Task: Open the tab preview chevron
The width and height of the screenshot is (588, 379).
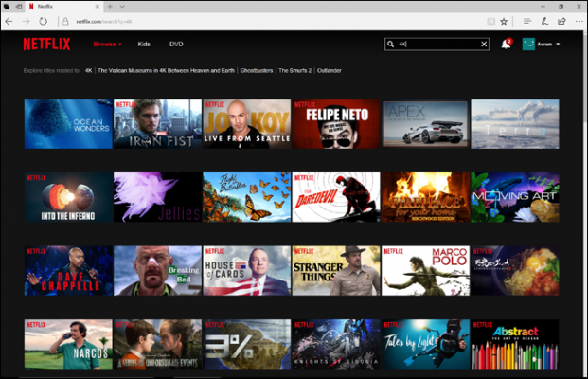Action: coord(122,7)
